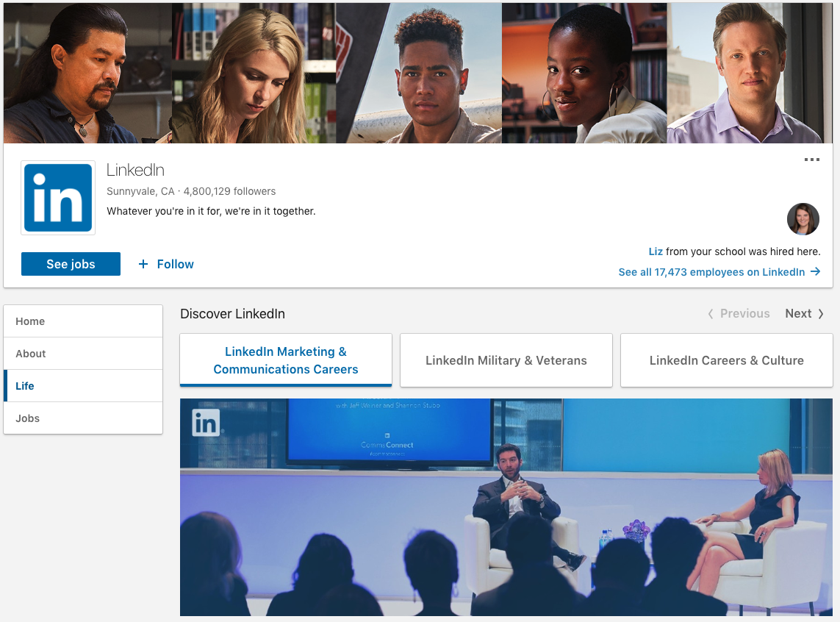Open the Liz profile link

click(656, 251)
